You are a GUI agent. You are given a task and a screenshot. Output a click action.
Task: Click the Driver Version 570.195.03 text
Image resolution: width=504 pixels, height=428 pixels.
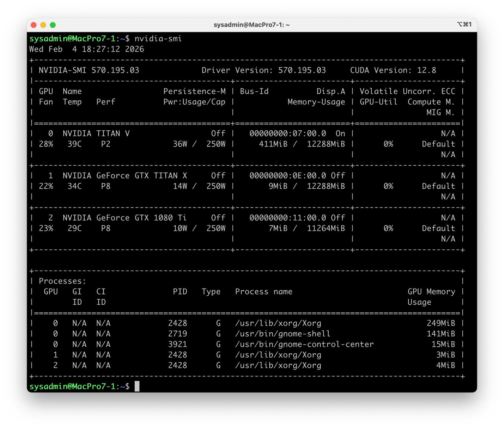coord(263,70)
